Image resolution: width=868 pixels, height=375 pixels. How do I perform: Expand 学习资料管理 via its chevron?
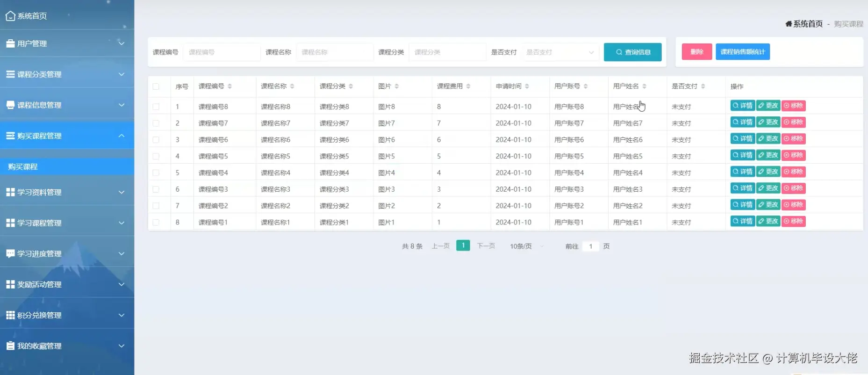[122, 192]
